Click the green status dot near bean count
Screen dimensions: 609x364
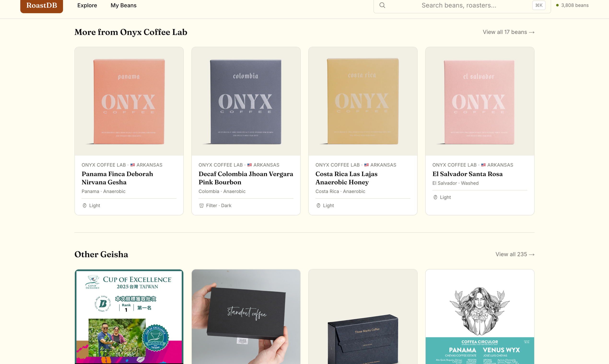click(x=558, y=5)
